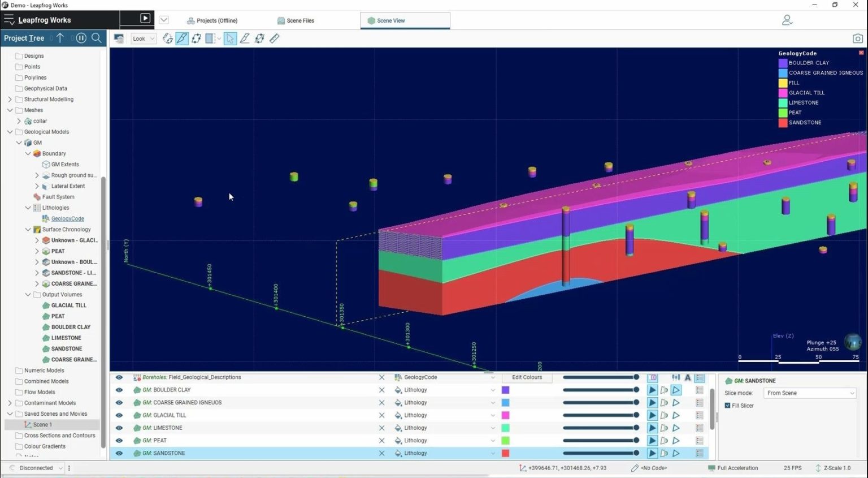868x478 pixels.
Task: Open the Projects (Offline) tab
Action: [x=212, y=20]
